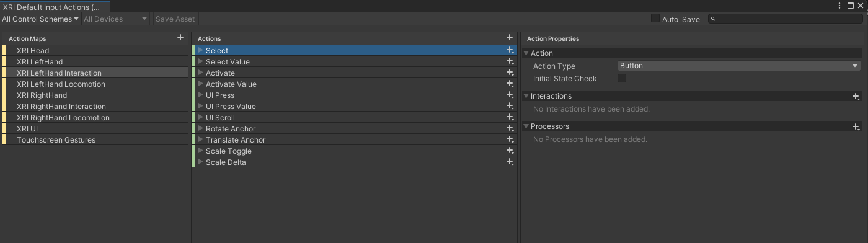Toggle the Initial State Check checkbox
Image resolution: width=868 pixels, height=243 pixels.
[622, 78]
